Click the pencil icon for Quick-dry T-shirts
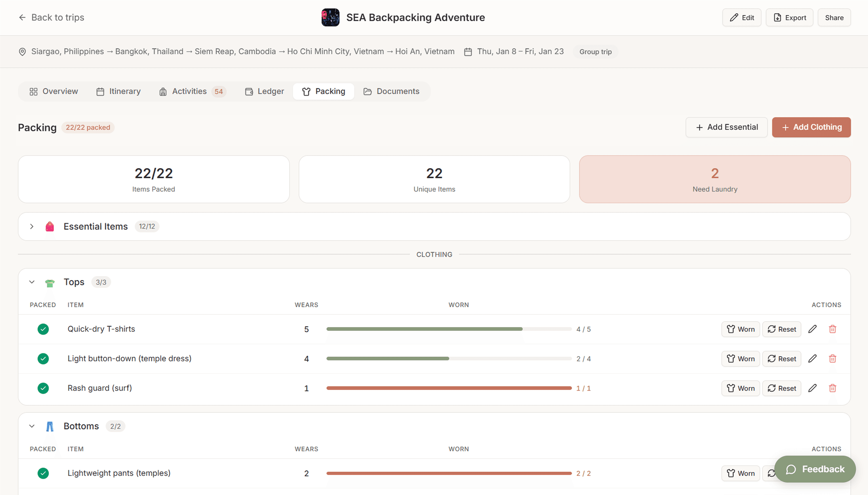 pos(812,329)
